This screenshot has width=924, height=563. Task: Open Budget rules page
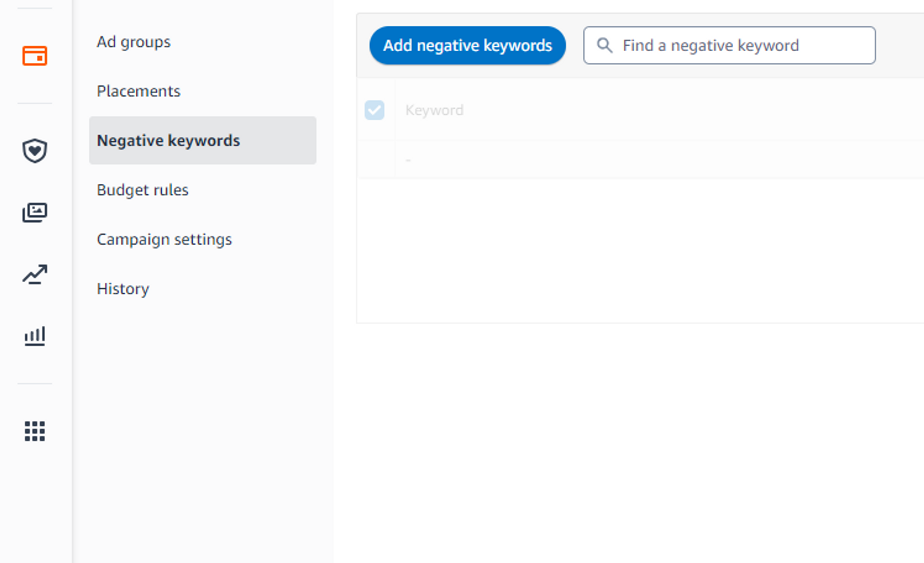142,190
